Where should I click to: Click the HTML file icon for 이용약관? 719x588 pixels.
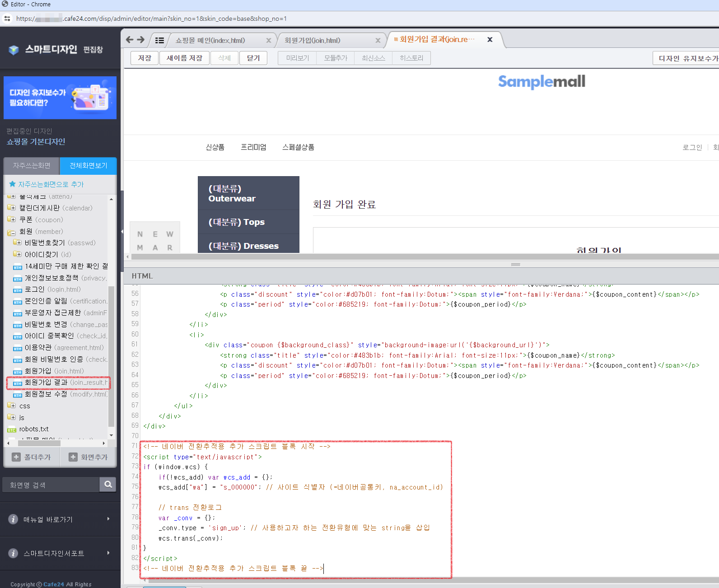tap(18, 348)
